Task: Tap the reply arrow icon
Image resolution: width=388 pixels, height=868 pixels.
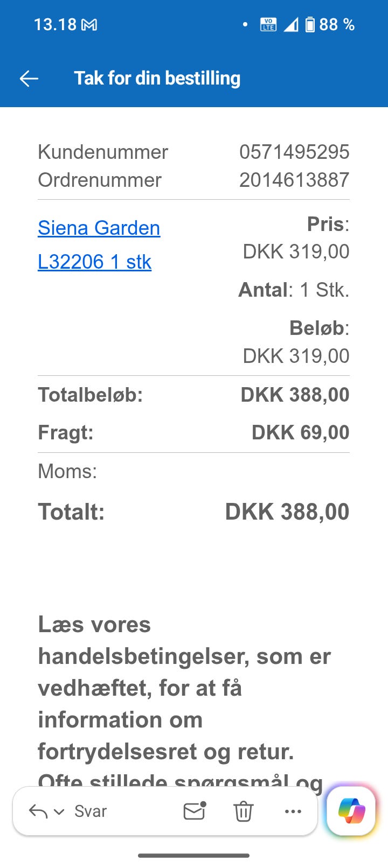Action: 38,811
